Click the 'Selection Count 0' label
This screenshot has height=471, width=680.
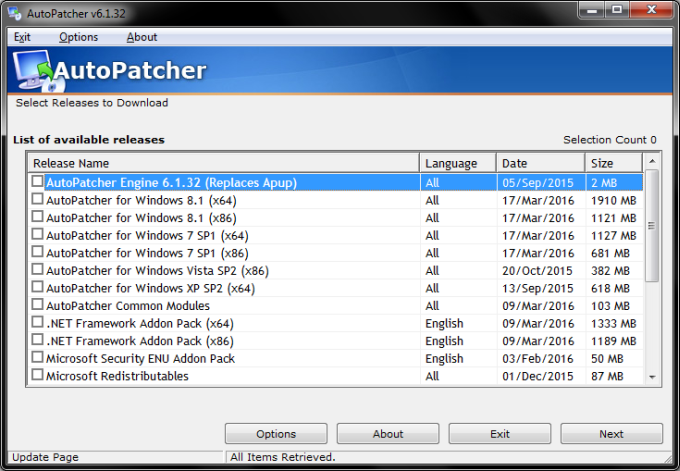tap(610, 140)
